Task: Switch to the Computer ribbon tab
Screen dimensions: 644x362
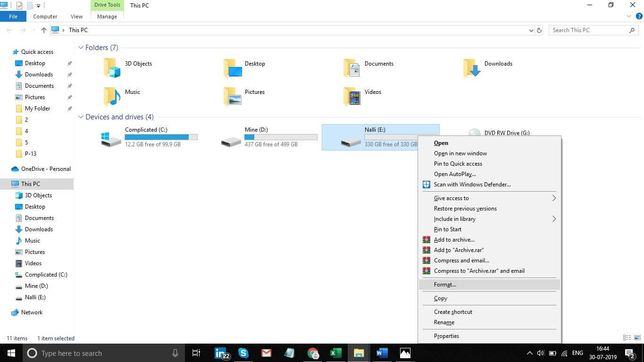Action: pyautogui.click(x=45, y=17)
